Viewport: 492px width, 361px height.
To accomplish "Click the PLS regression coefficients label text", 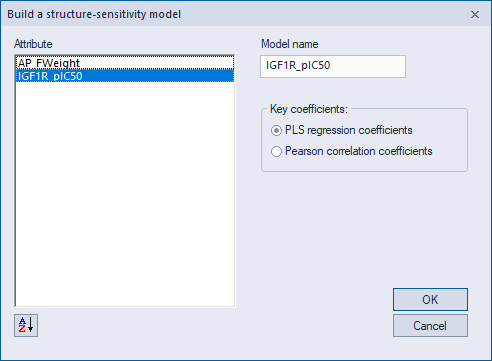I will coord(349,130).
